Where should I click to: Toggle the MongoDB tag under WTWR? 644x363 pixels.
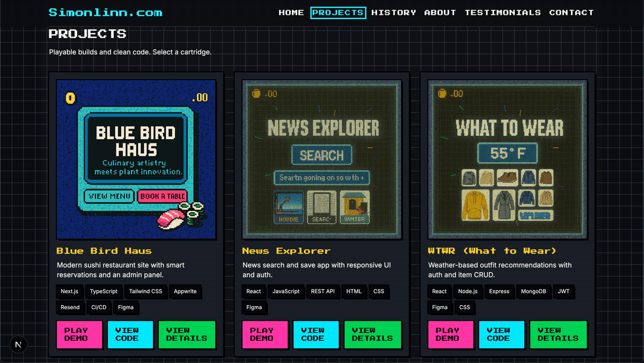point(533,292)
